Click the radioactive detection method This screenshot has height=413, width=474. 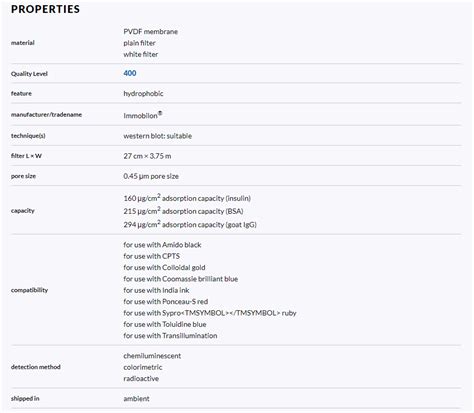pyautogui.click(x=141, y=379)
